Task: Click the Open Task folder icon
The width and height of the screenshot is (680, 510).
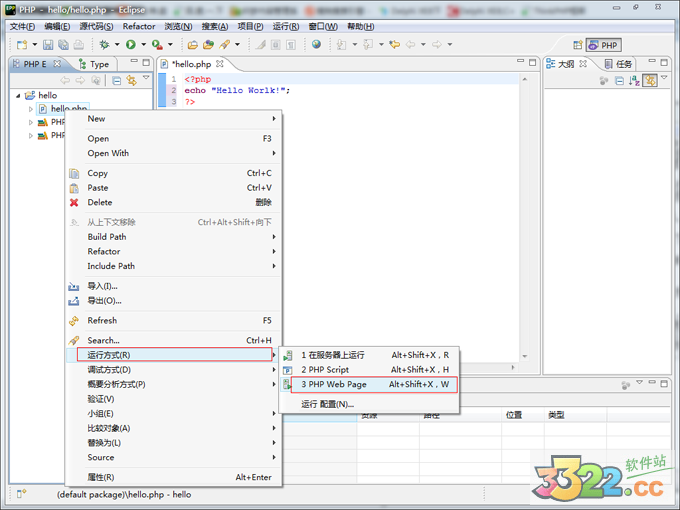Action: click(x=209, y=45)
